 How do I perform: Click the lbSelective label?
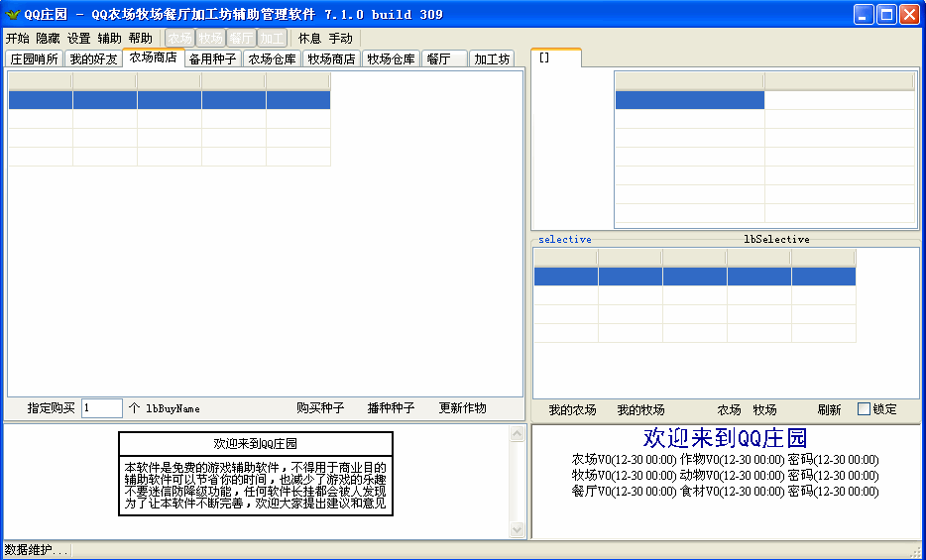(x=776, y=239)
